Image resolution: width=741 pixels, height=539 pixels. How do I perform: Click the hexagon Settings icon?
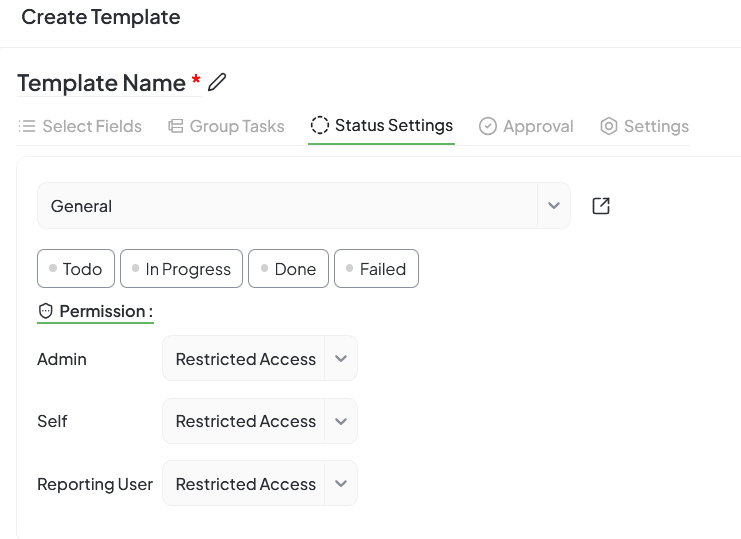(609, 126)
